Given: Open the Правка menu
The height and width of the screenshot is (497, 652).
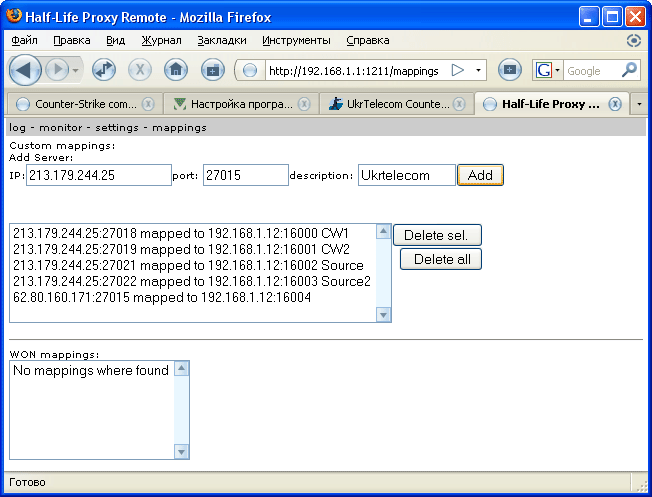Looking at the screenshot, I should pos(72,40).
